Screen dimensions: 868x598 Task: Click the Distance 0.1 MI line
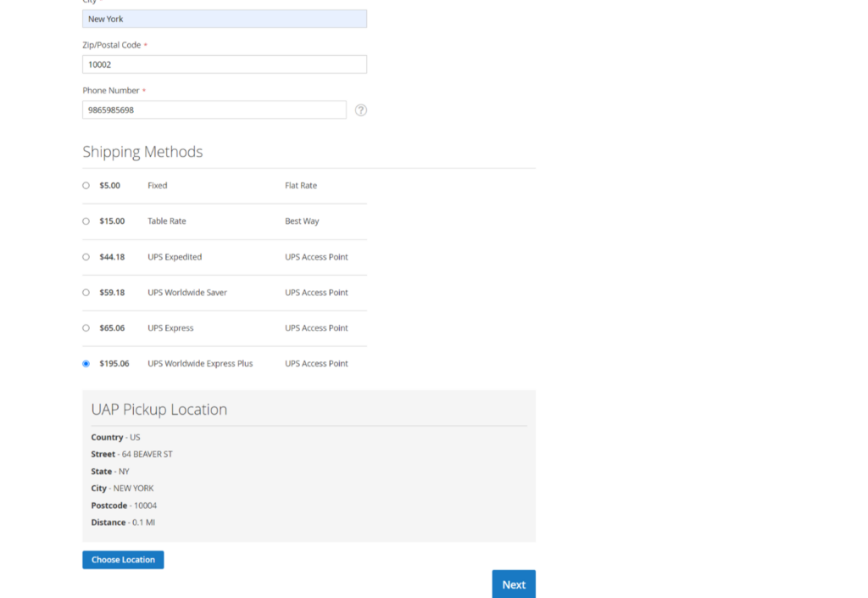[123, 523]
